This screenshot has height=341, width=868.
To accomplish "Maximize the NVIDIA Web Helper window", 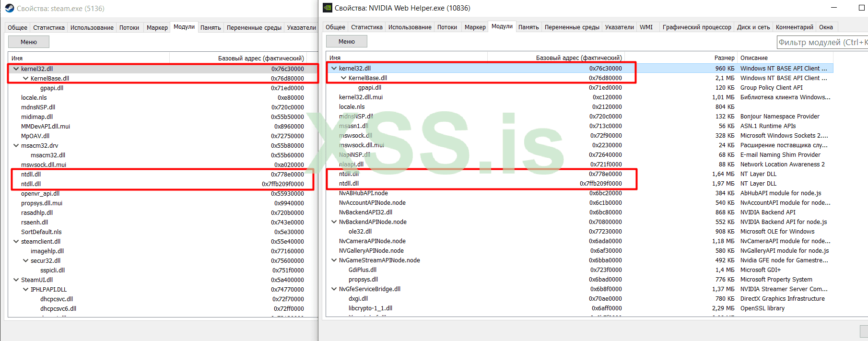I will [861, 8].
